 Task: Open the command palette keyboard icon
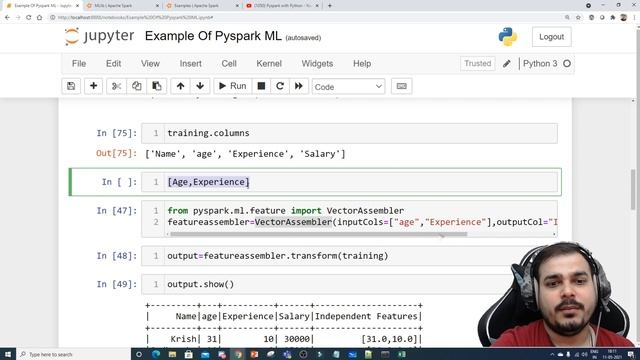[x=402, y=86]
